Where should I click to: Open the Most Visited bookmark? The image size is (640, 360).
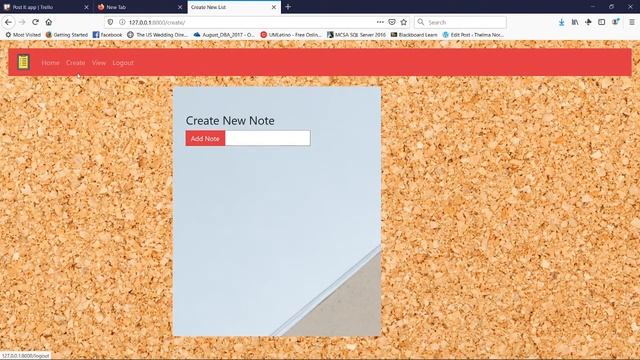point(23,35)
